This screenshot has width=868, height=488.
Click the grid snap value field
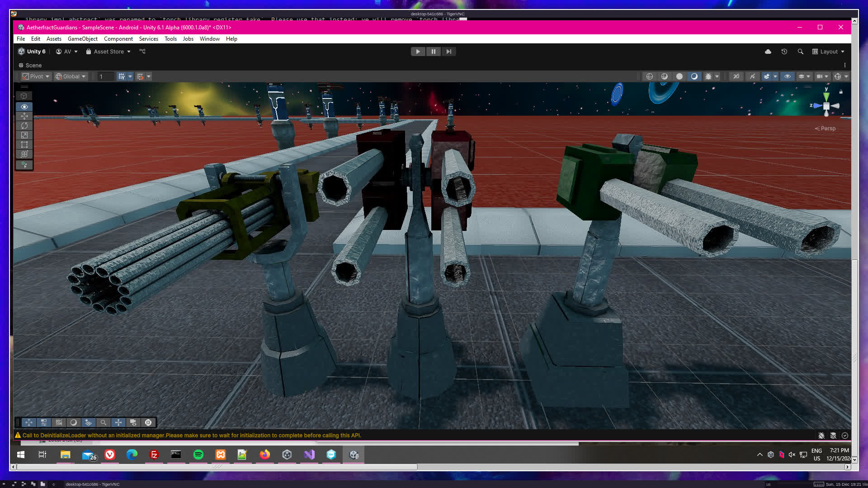[x=105, y=76]
